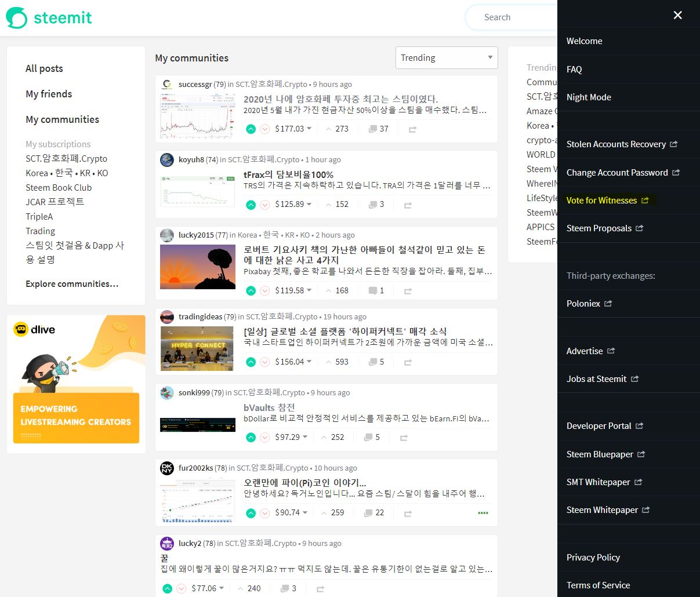Open the Trading community subscription
The image size is (700, 597).
(x=40, y=231)
